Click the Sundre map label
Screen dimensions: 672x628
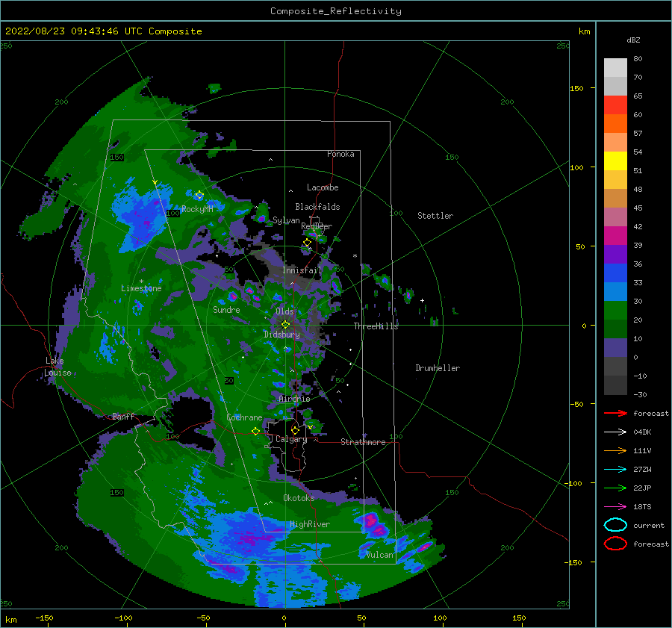coord(226,309)
